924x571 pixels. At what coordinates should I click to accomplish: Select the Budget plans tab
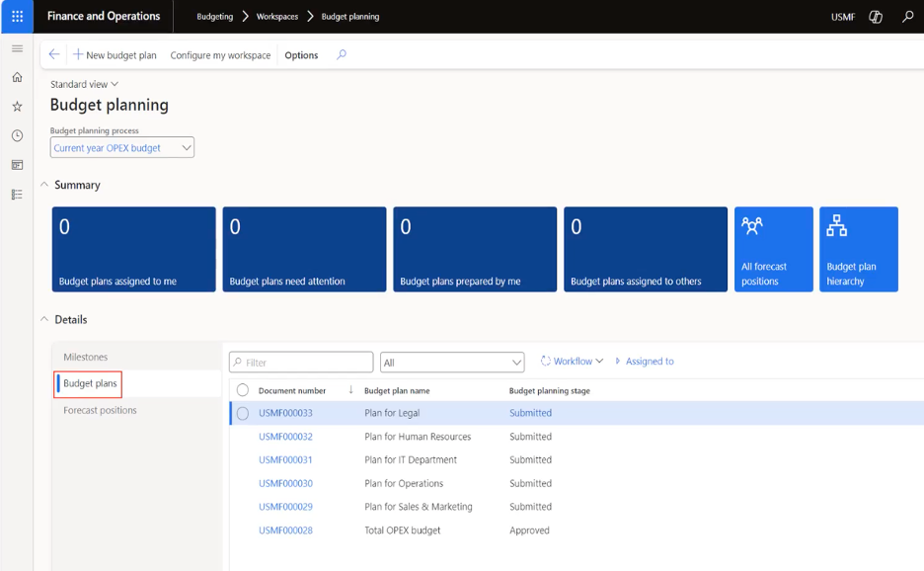pyautogui.click(x=90, y=383)
